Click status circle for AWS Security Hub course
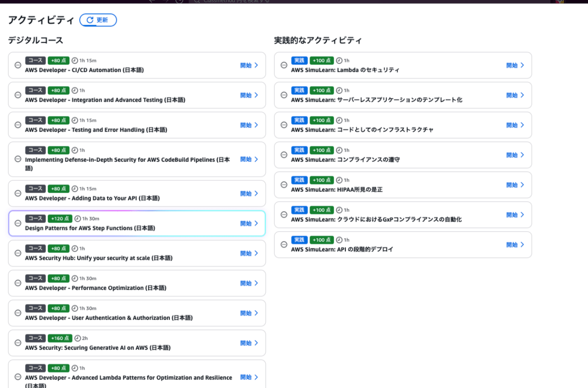The width and height of the screenshot is (588, 388). click(x=18, y=253)
